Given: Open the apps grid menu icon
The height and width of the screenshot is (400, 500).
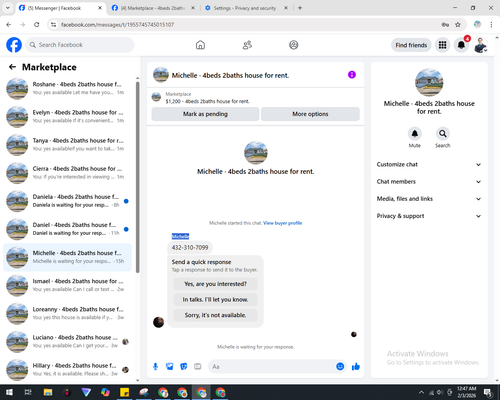Looking at the screenshot, I should (442, 45).
